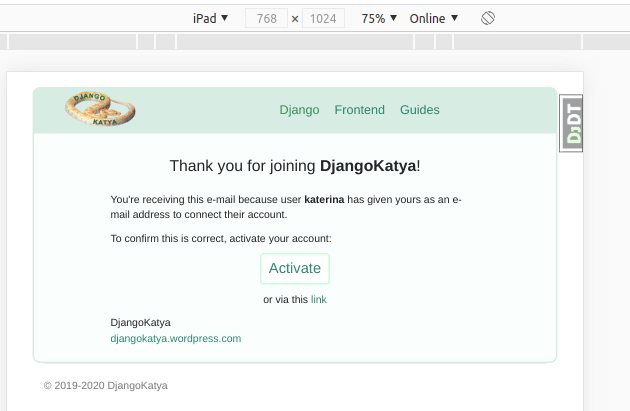Click the 'To confirm this is correct' text
Image resolution: width=630 pixels, height=411 pixels.
click(x=220, y=239)
